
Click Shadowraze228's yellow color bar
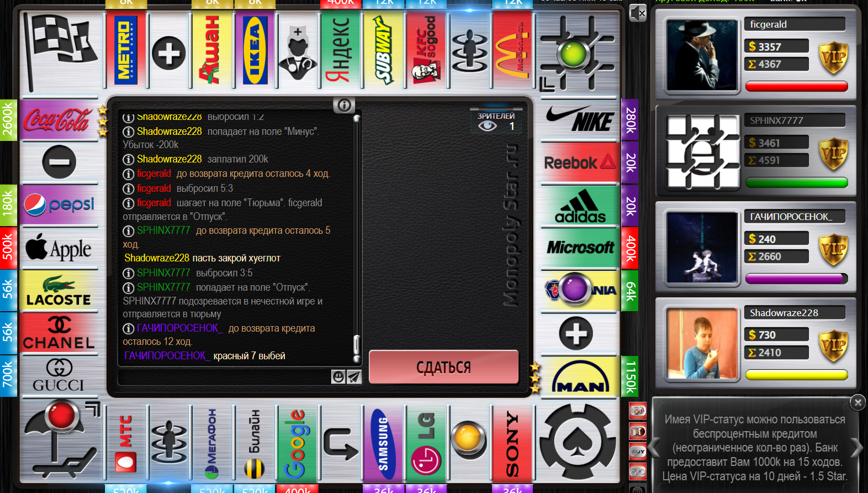tap(796, 375)
